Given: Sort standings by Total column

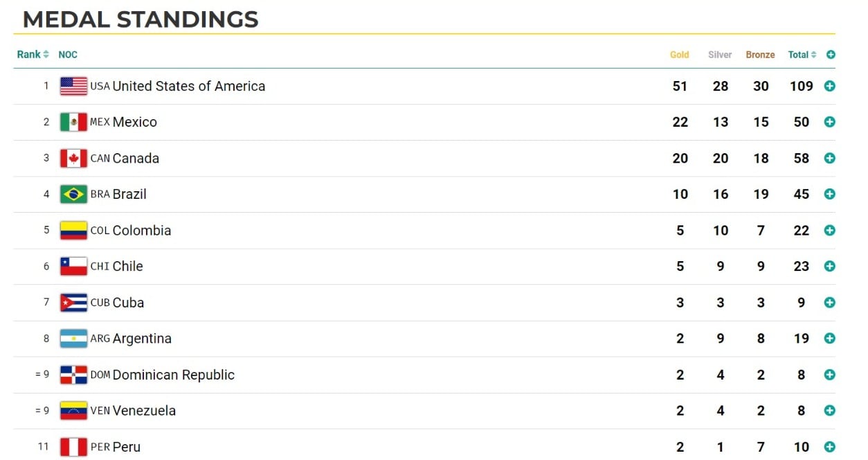Looking at the screenshot, I should pos(802,55).
